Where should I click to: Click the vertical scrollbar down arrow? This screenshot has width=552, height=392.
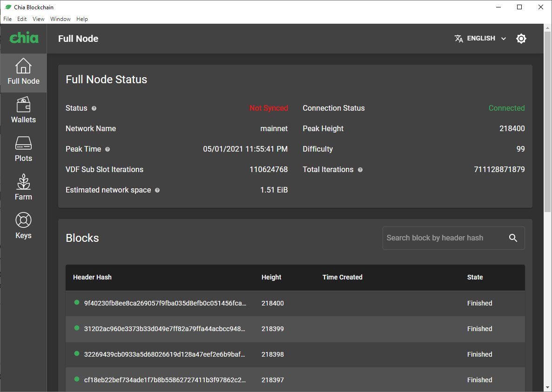point(547,387)
